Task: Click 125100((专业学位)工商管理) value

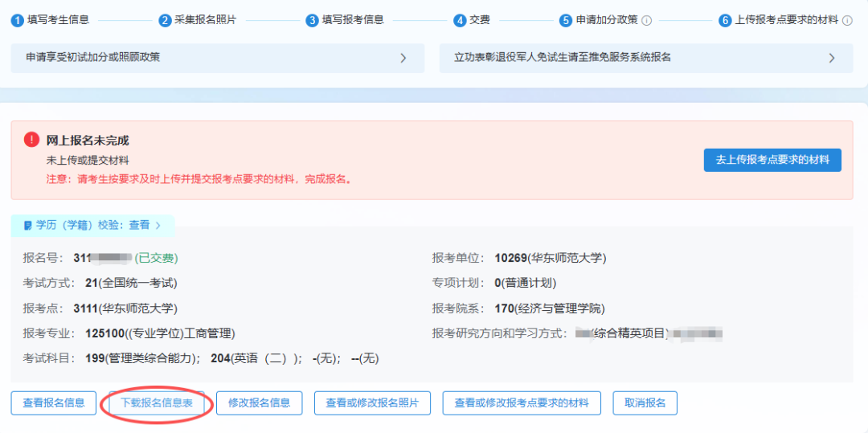Action: click(x=161, y=334)
